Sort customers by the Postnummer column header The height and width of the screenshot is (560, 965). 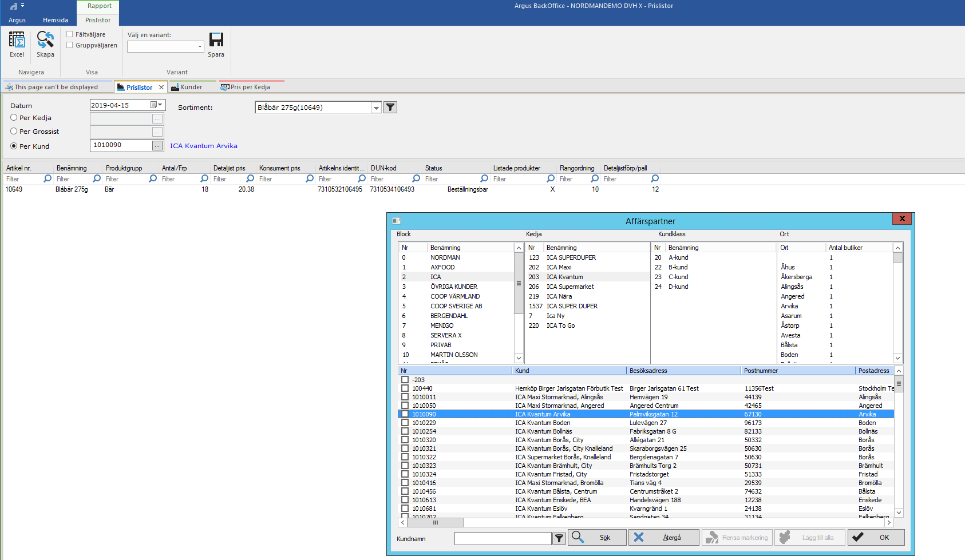[x=798, y=371]
